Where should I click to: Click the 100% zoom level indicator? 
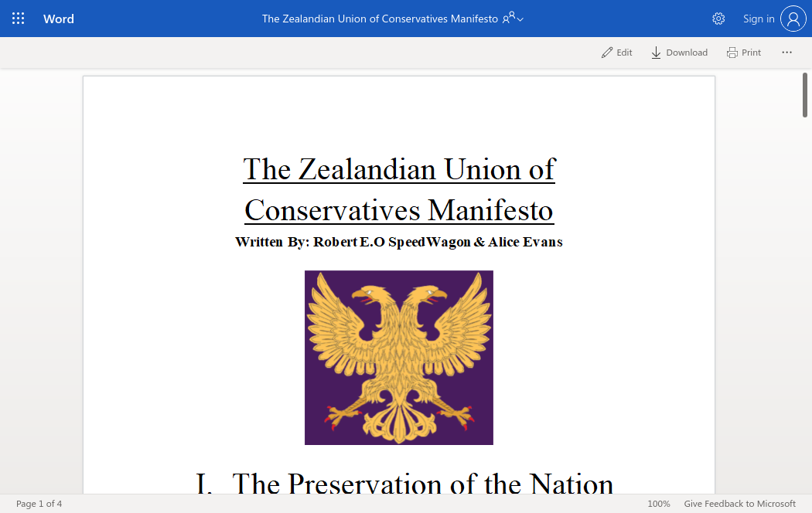(x=658, y=504)
